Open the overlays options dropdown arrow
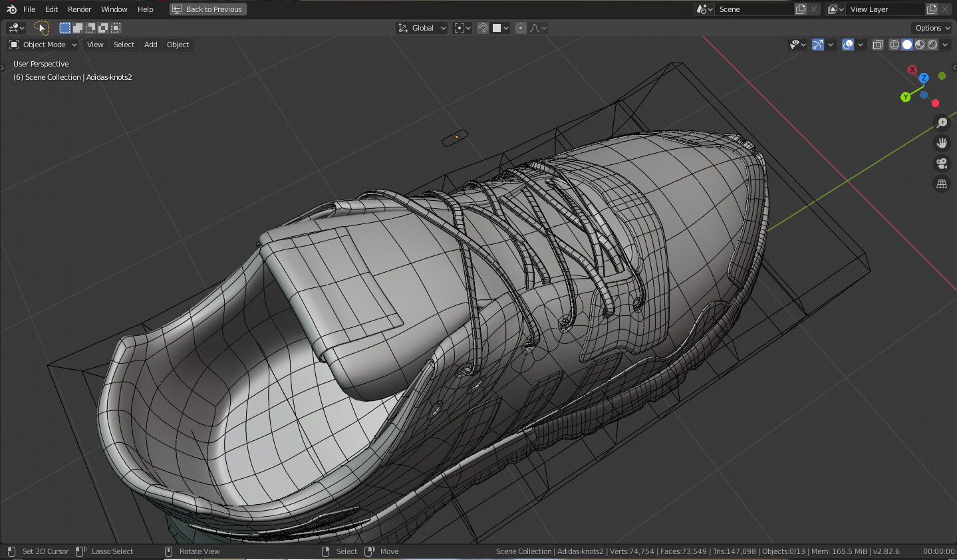The width and height of the screenshot is (957, 560). (861, 45)
